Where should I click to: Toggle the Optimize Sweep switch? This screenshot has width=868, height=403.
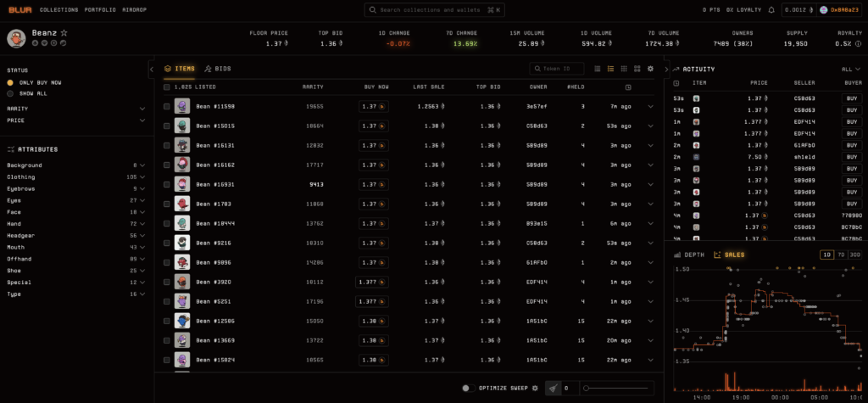469,388
